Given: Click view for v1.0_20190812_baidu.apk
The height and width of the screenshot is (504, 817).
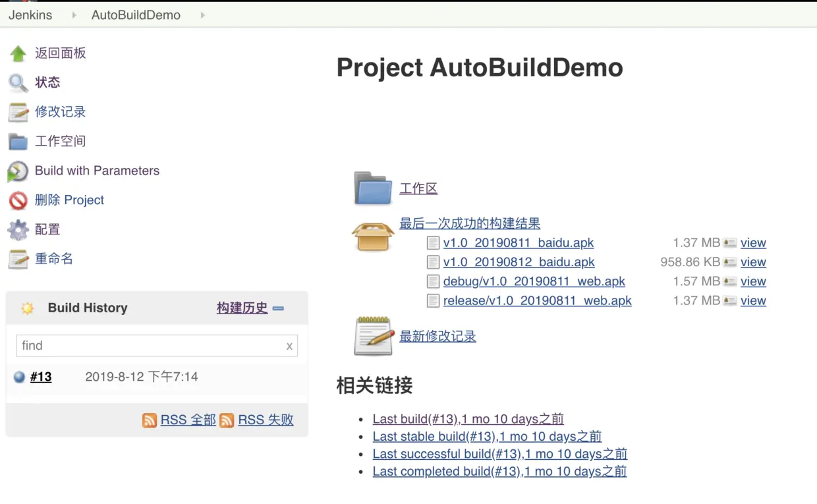Looking at the screenshot, I should (753, 262).
